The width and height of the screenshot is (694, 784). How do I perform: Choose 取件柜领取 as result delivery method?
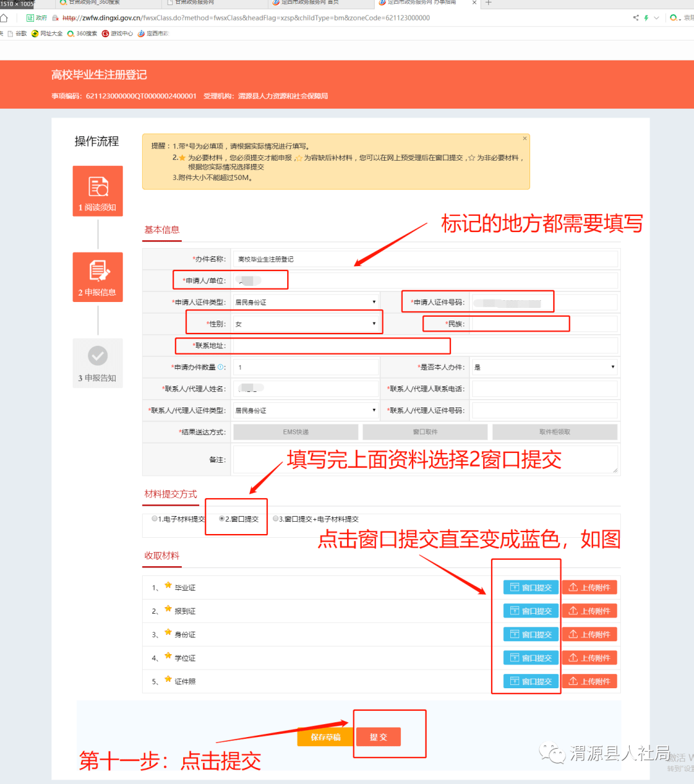coord(555,432)
